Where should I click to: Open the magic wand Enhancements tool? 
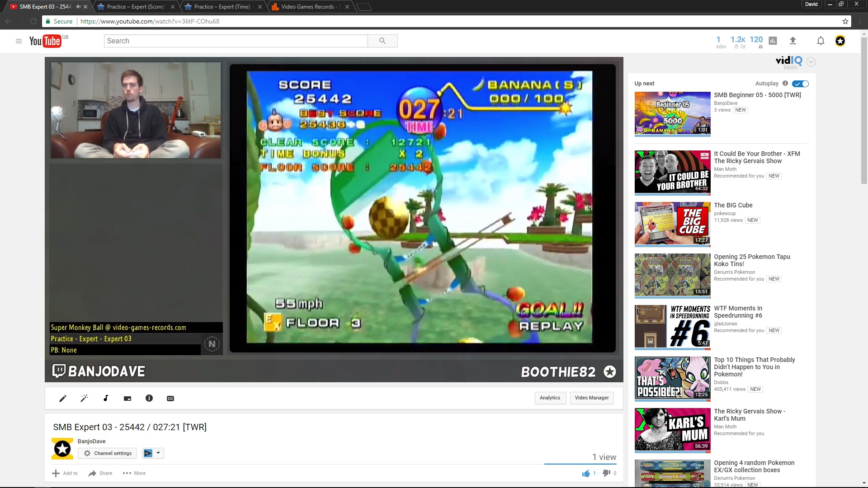click(84, 398)
